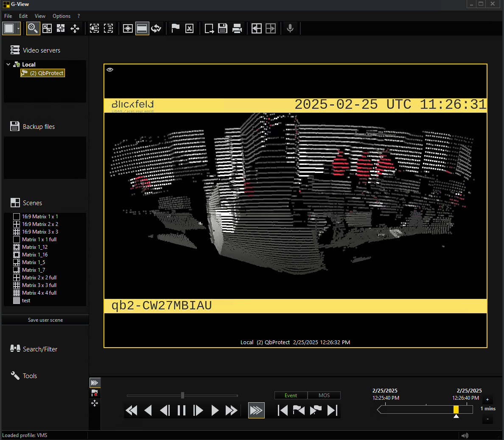The height and width of the screenshot is (440, 504).
Task: Open the View menu
Action: click(40, 16)
